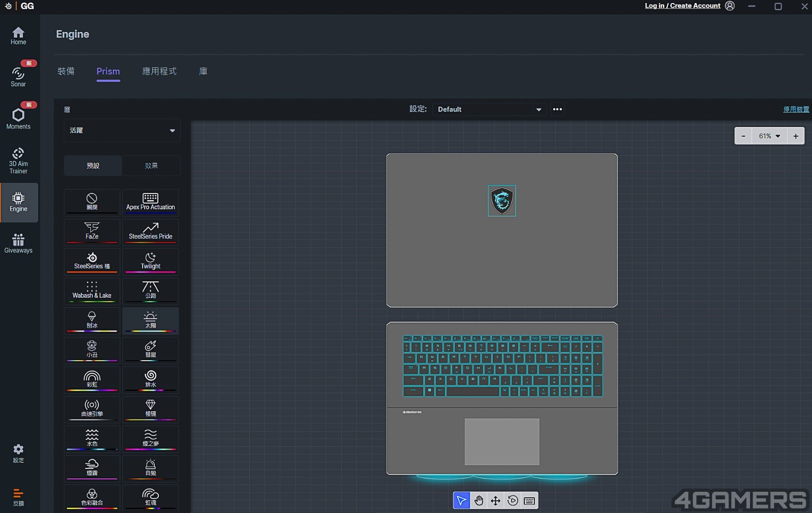Click the laptop touchpad in the preview
The image size is (812, 513).
502,442
